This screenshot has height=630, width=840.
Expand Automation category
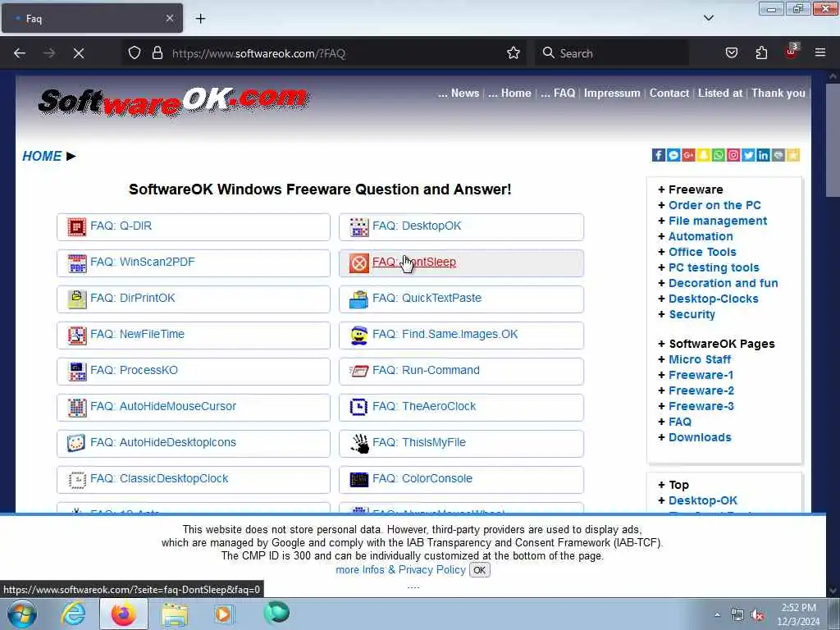click(x=701, y=236)
